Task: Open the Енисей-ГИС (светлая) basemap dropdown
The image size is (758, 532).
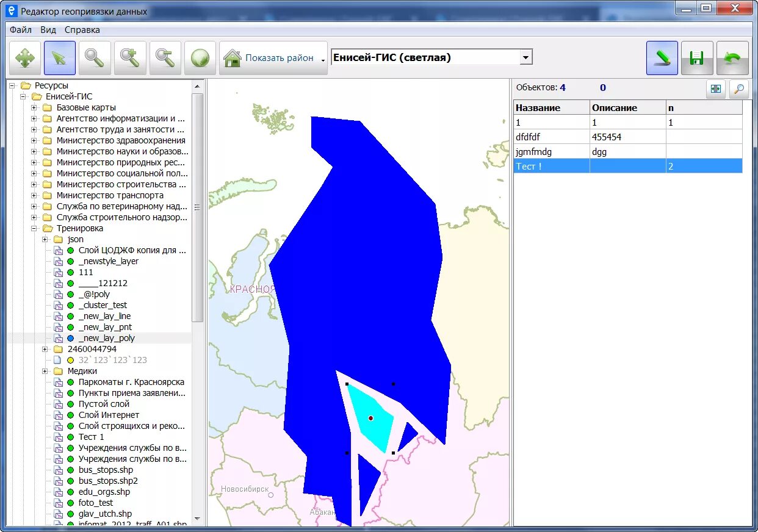Action: pos(526,57)
